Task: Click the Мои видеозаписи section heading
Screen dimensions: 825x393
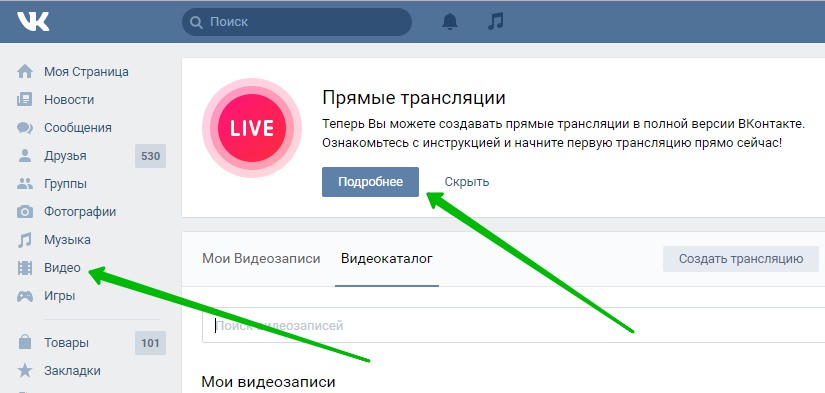Action: coord(268,382)
